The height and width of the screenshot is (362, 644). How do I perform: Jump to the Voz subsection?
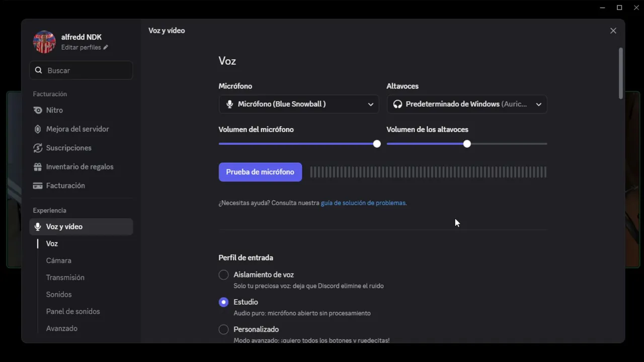[52, 244]
